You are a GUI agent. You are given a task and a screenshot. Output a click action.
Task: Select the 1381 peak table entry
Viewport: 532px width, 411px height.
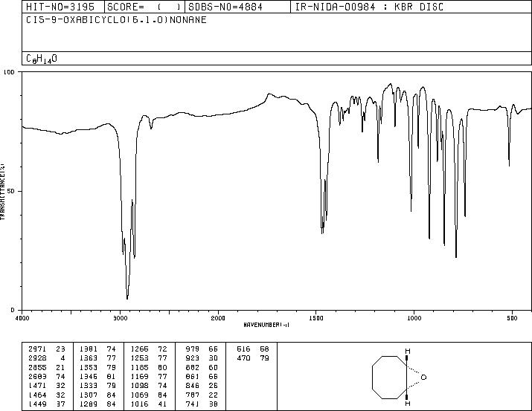click(x=97, y=349)
